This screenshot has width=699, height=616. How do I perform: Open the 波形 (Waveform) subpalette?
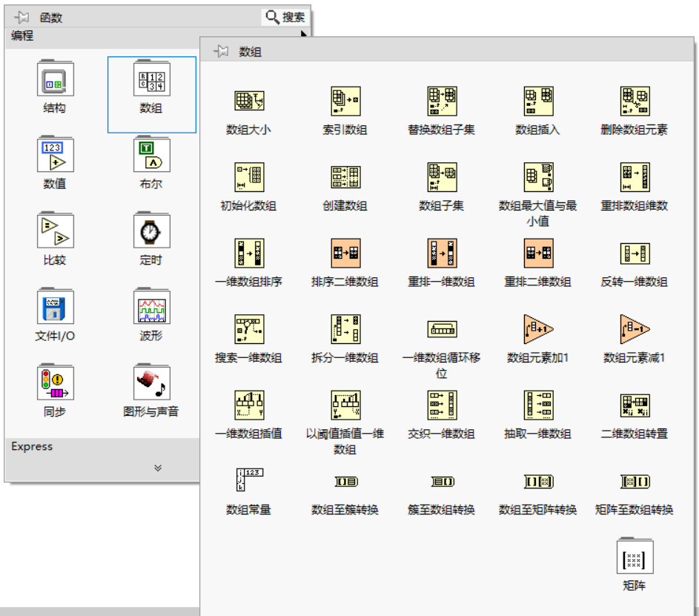pyautogui.click(x=151, y=307)
